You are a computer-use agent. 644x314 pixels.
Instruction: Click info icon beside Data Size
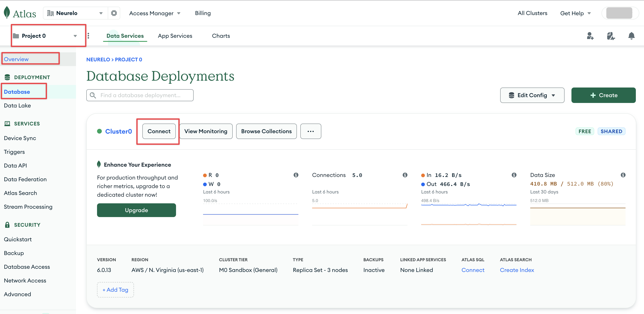pos(623,175)
